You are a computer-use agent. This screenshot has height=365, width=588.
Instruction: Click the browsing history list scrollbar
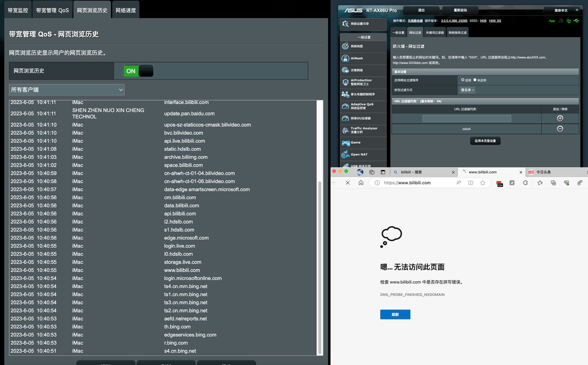320,268
